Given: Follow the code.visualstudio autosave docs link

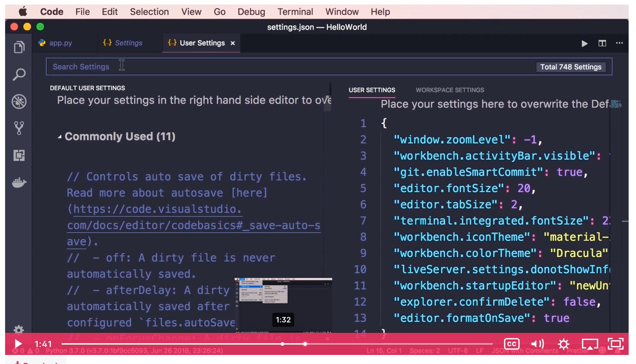Looking at the screenshot, I should click(x=194, y=225).
